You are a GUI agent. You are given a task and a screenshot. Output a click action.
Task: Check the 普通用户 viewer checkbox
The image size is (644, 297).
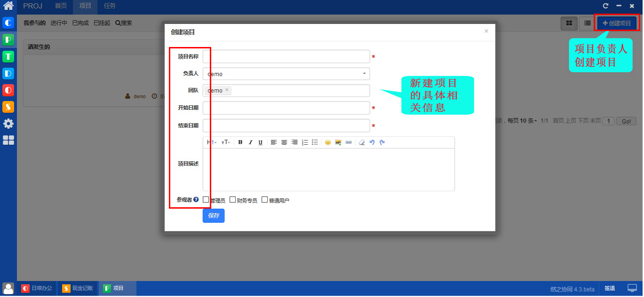tap(264, 200)
